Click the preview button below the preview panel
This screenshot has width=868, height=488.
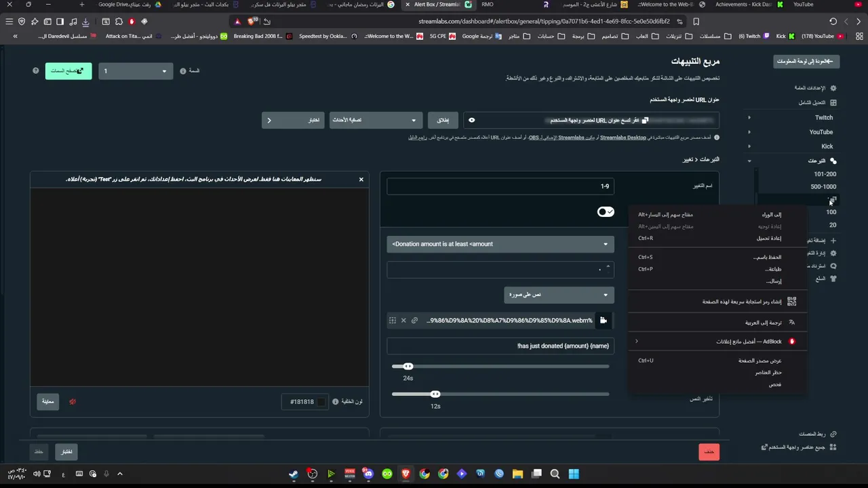pos(47,402)
